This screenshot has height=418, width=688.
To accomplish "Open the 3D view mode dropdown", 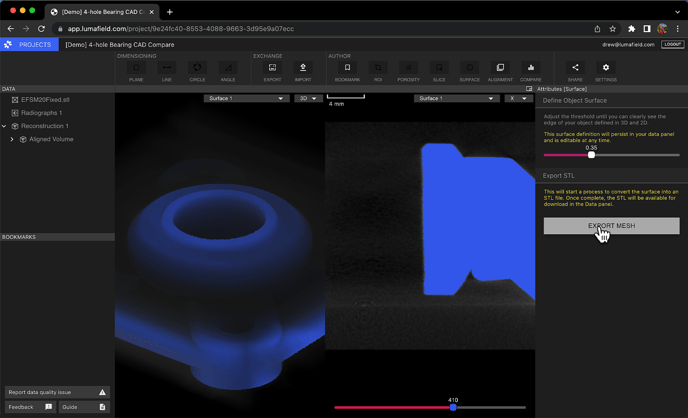I will click(x=307, y=98).
